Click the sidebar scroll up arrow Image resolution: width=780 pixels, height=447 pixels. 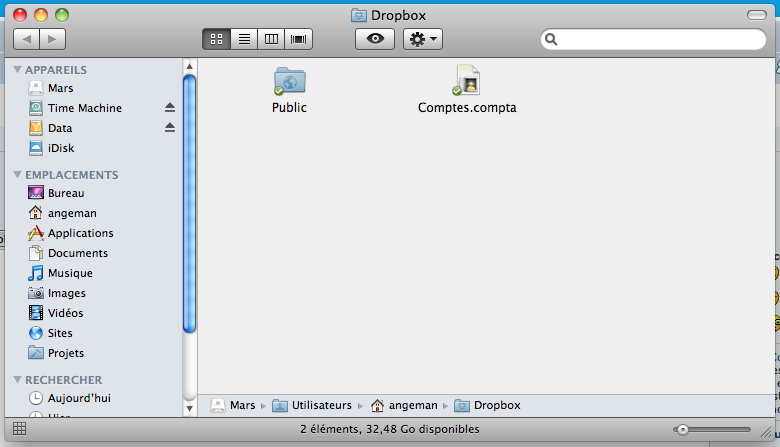[x=189, y=66]
